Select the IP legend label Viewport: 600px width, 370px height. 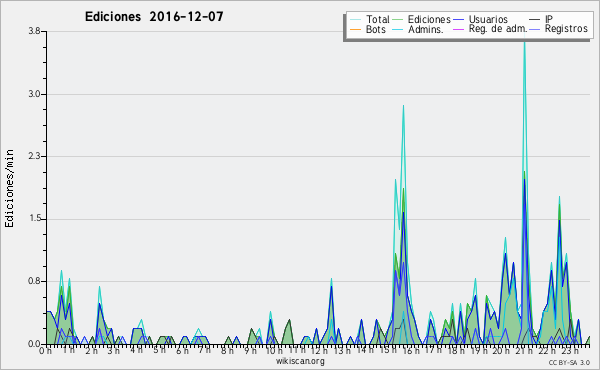pos(549,19)
